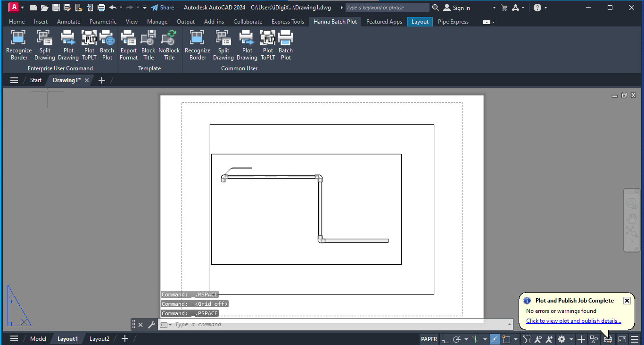Switch to the Home ribbon tab
This screenshot has height=345, width=644.
[x=17, y=22]
